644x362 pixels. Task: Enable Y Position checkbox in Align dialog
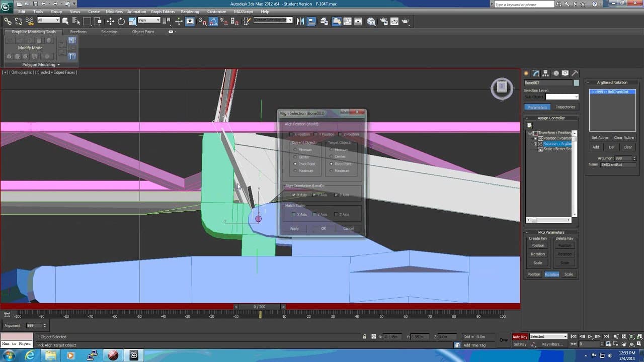[x=316, y=134]
